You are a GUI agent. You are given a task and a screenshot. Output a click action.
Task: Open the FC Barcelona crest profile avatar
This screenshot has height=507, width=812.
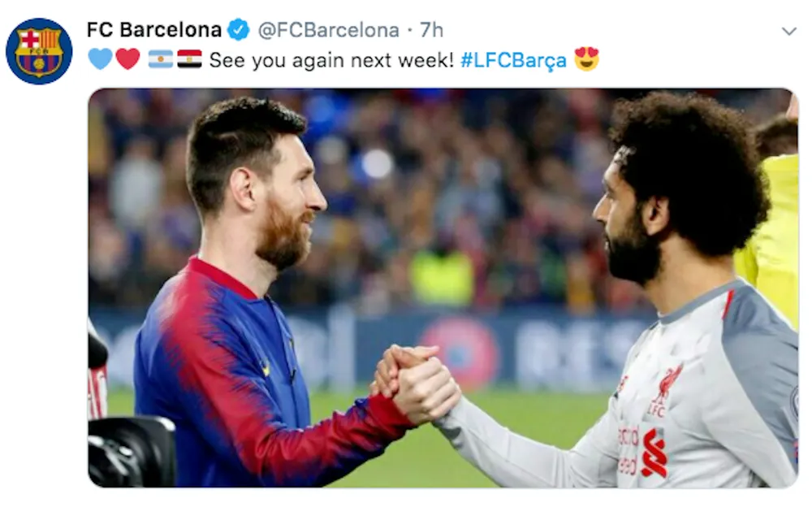(39, 51)
